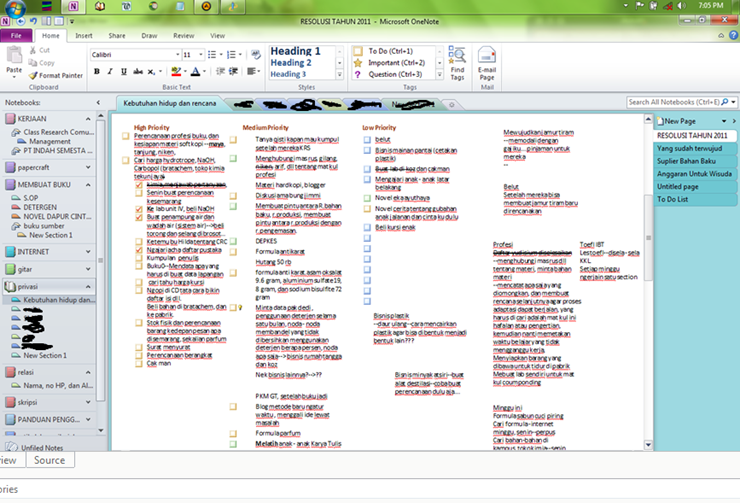Viewport: 740px width, 503px height.
Task: Click the Windows Start orb
Action: tap(15, 8)
